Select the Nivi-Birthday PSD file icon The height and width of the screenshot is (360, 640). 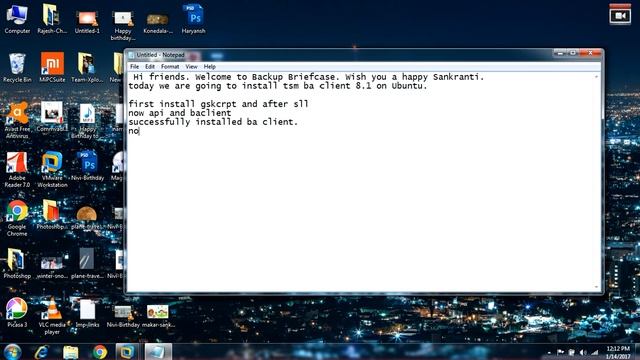[87, 166]
